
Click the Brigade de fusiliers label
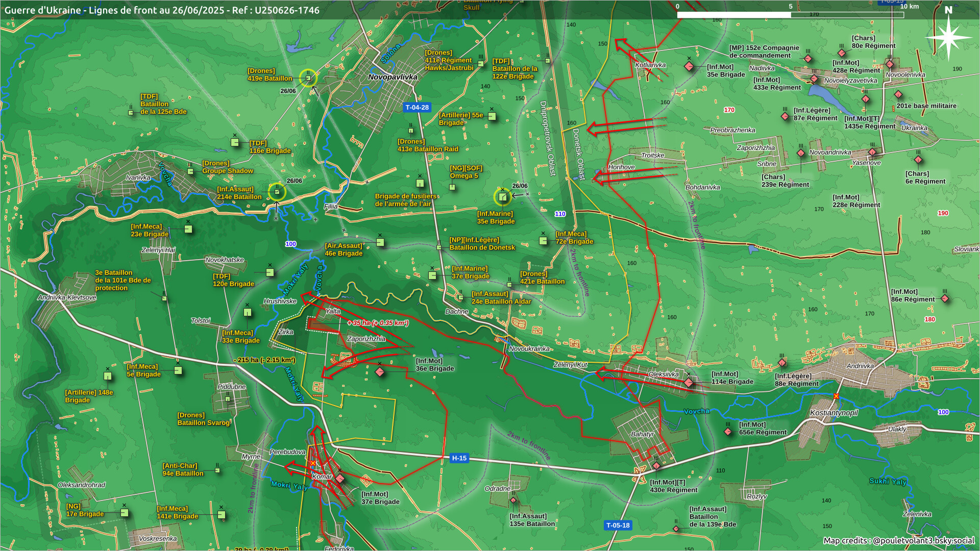pyautogui.click(x=406, y=199)
